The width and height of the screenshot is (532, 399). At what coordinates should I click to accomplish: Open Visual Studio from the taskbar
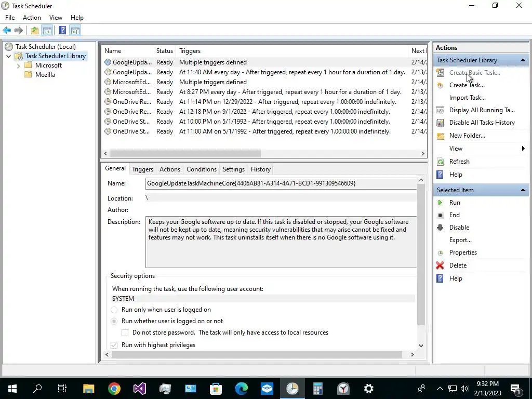(x=139, y=389)
